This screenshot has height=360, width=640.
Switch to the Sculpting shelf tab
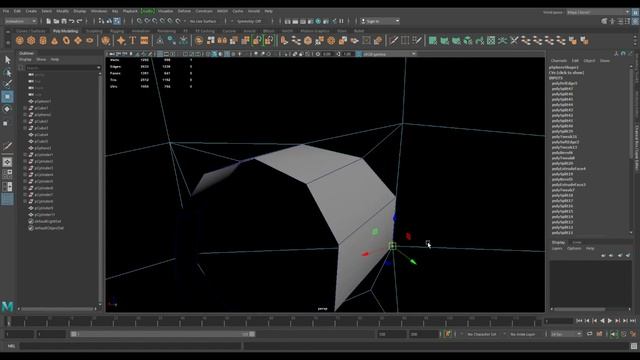point(94,31)
